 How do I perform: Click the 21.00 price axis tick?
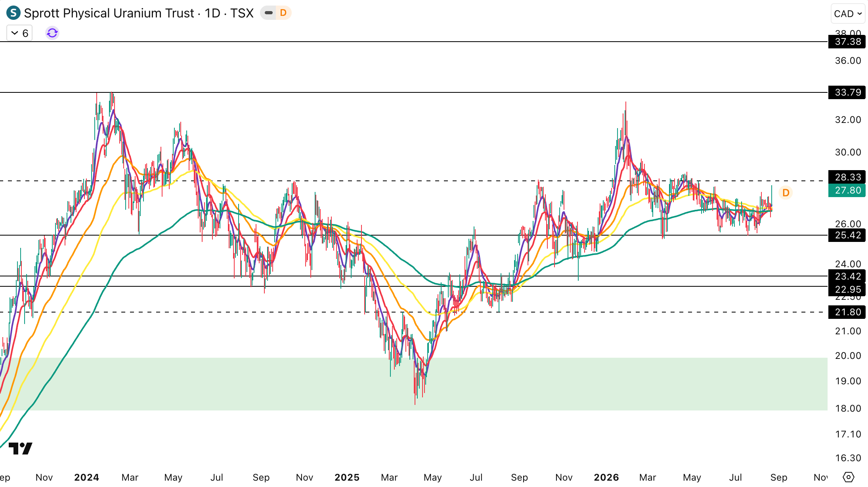[x=848, y=331]
